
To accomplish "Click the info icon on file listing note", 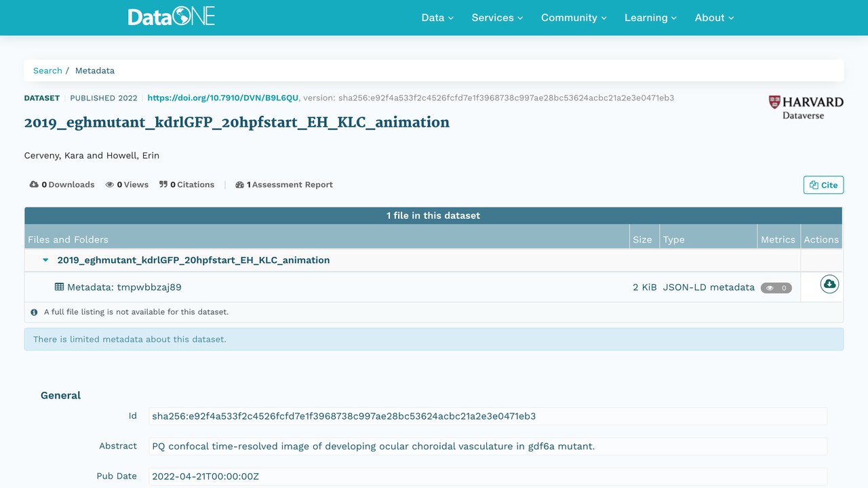I will pos(35,312).
